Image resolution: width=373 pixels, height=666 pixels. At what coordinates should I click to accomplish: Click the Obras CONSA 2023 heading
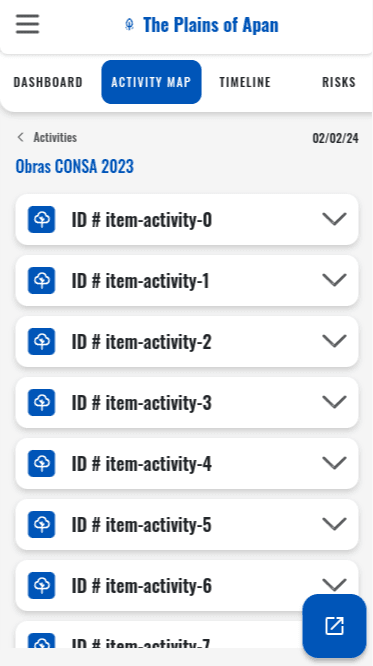click(x=75, y=166)
